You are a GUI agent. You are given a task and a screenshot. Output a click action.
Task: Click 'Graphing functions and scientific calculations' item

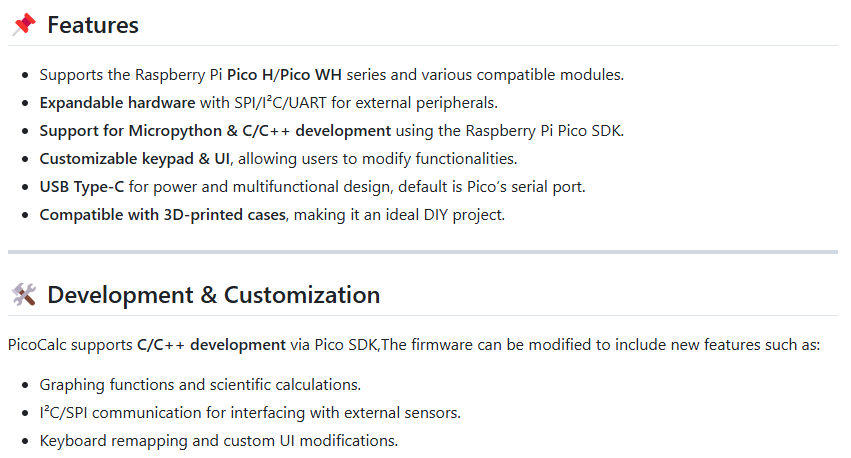click(x=200, y=385)
